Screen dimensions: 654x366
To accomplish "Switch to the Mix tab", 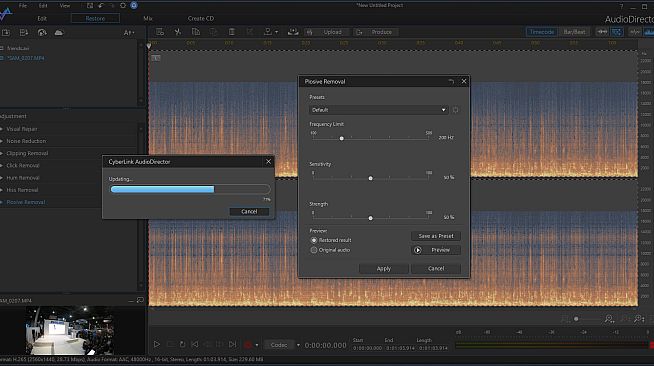I will [148, 18].
